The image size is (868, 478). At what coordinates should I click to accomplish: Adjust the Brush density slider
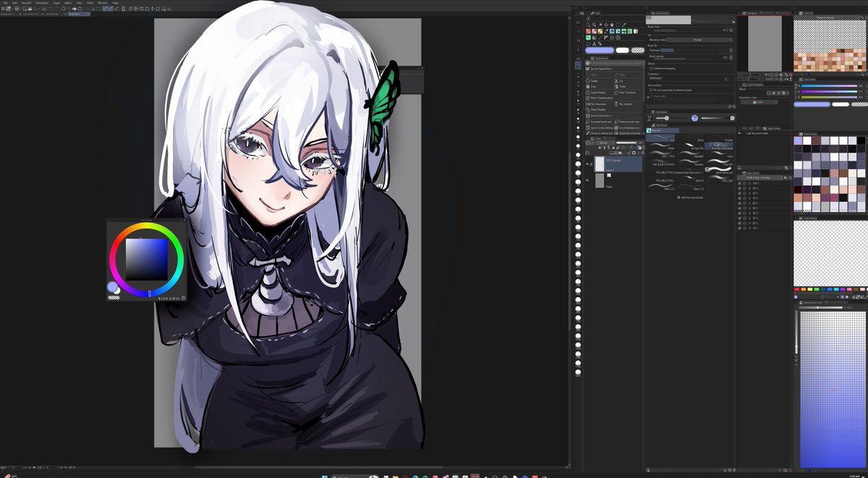685,59
